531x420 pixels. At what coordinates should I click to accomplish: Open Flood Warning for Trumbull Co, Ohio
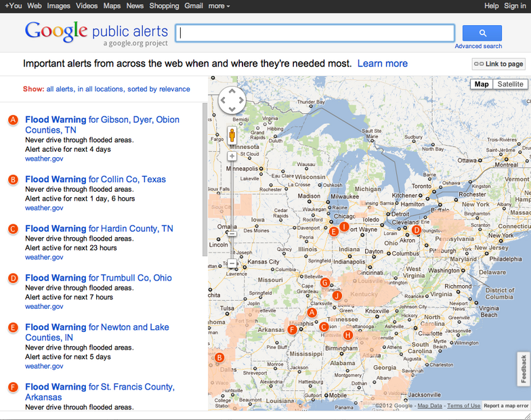tap(98, 278)
